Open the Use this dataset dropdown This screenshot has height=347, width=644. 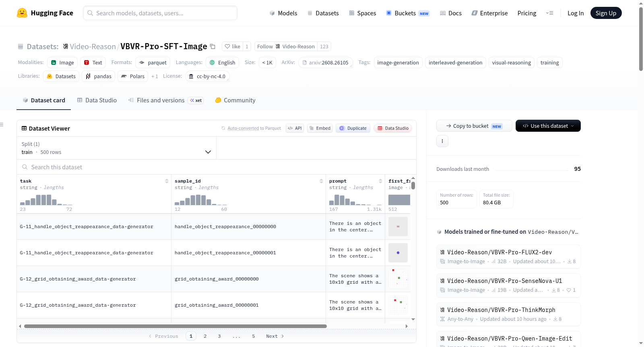[x=548, y=126]
